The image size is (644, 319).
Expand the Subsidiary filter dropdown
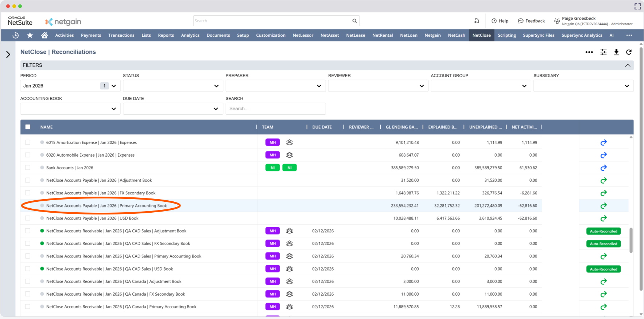[x=583, y=86]
